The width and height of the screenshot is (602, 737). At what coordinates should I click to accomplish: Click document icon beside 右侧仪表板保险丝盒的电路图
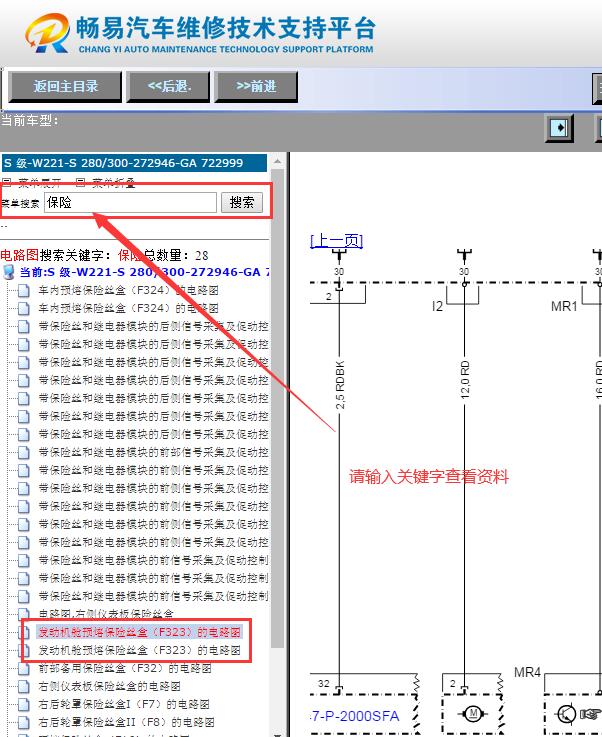click(23, 686)
